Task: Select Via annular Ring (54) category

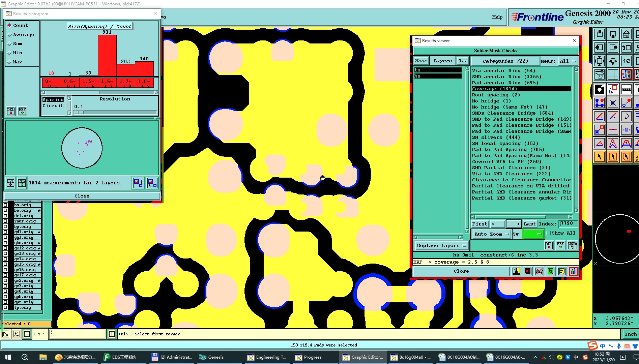Action: (x=503, y=71)
